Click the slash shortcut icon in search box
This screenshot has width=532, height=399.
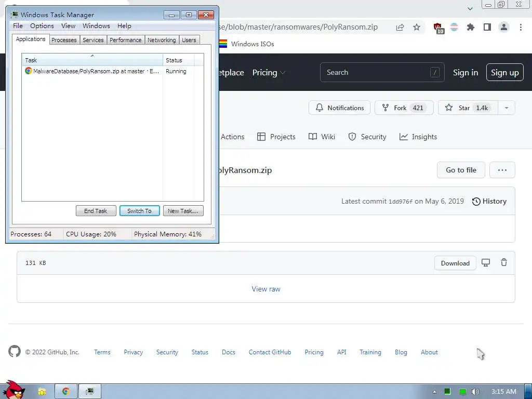(x=435, y=72)
